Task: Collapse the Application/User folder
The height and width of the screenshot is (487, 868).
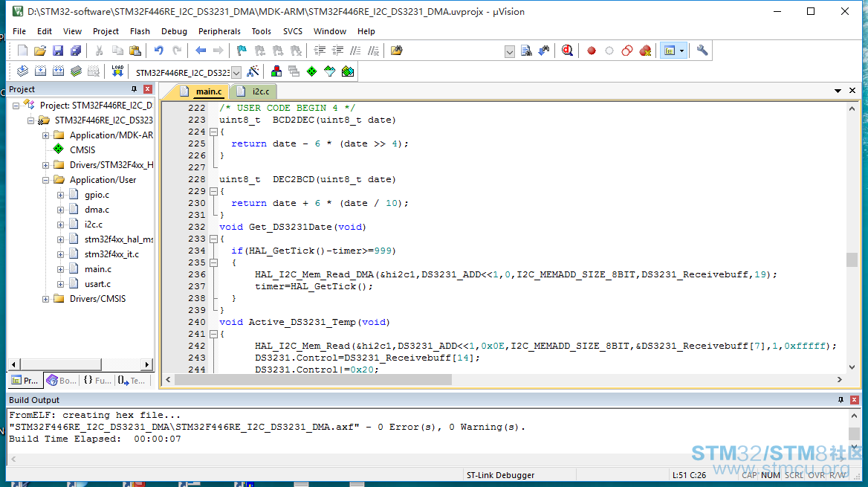Action: point(46,180)
